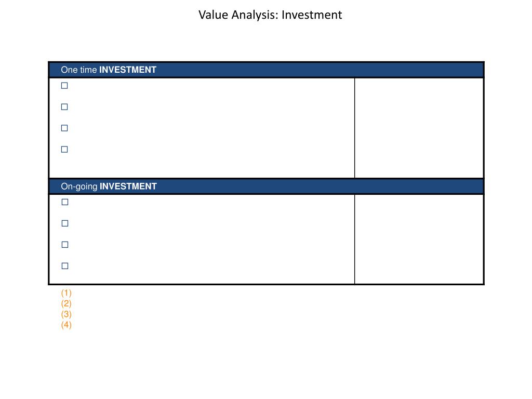Select the Value Analysis: Investment title

point(270,15)
